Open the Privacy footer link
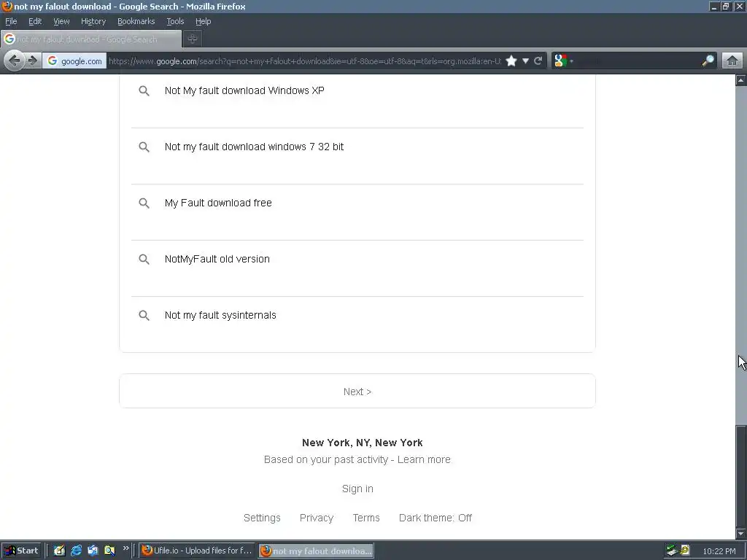This screenshot has height=560, width=747. [317, 518]
